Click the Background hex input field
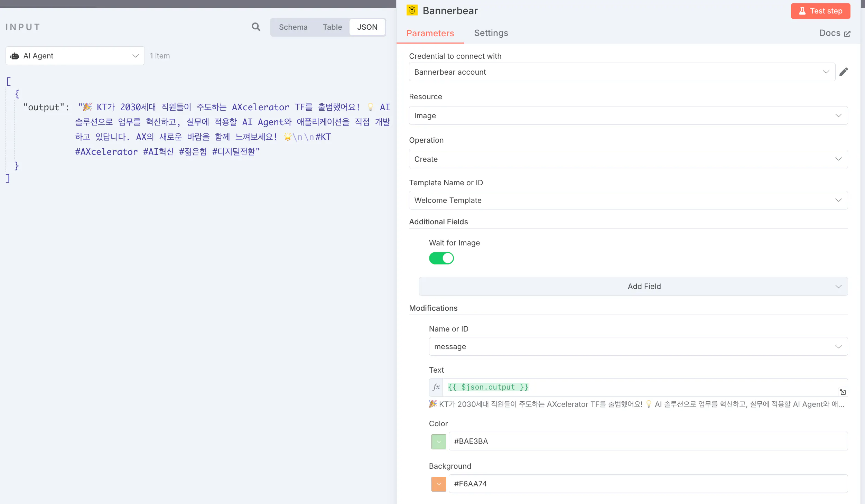 click(x=648, y=484)
